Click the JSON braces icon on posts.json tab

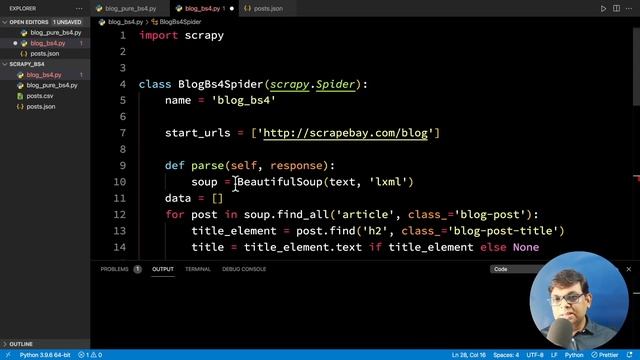tap(247, 9)
